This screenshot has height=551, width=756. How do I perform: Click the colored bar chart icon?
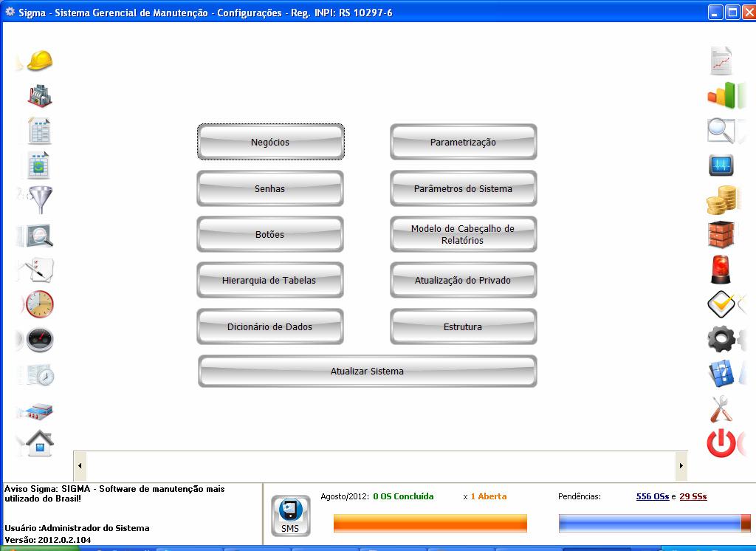pyautogui.click(x=722, y=95)
